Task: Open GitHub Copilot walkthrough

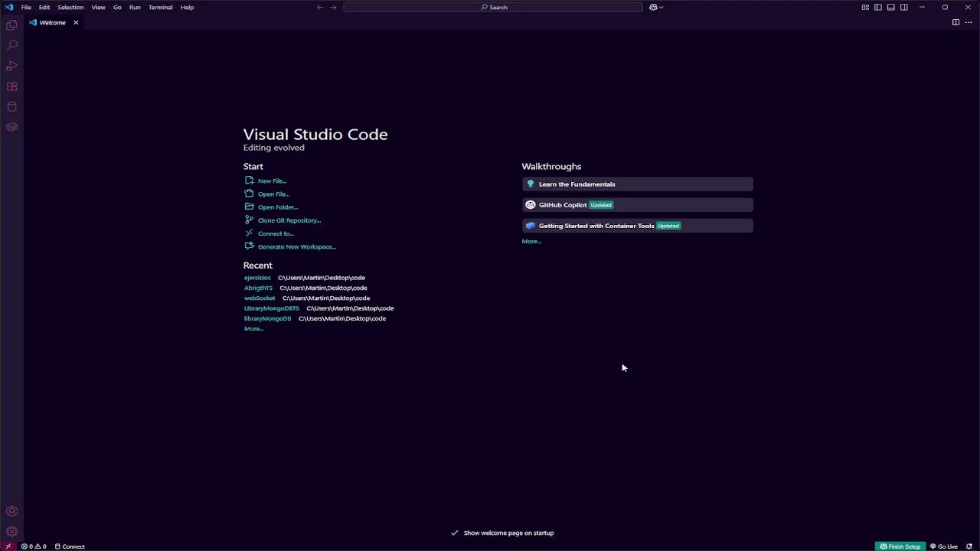Action: (637, 205)
